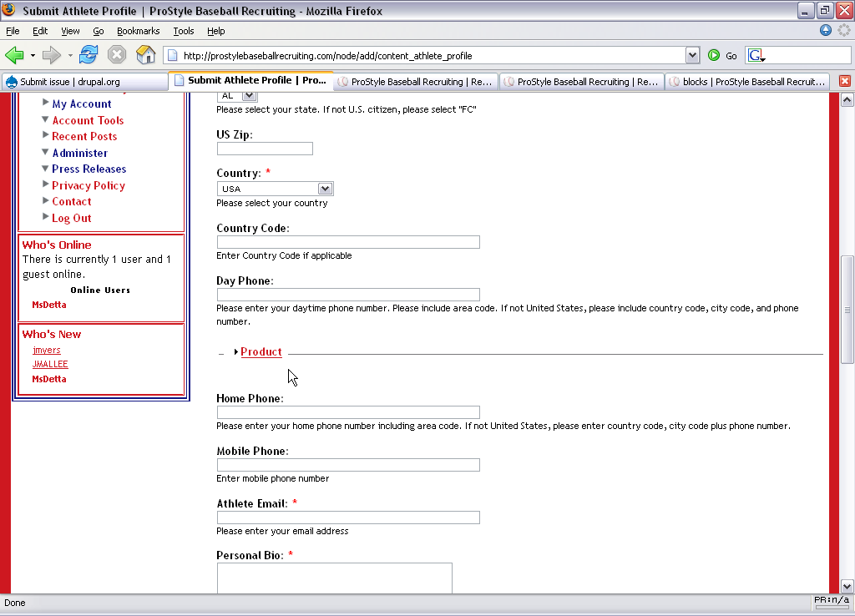Click the Mobile Phone input field
Viewport: 855px width, 616px height.
pos(348,465)
